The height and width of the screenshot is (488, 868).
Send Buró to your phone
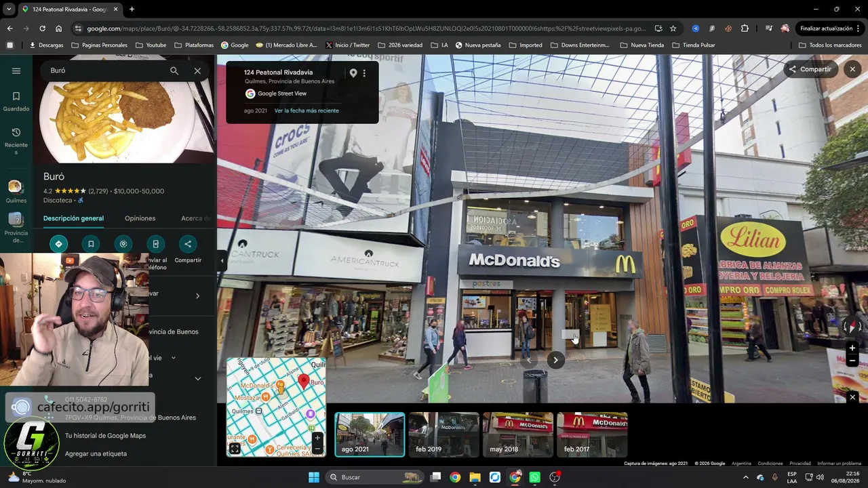point(155,244)
